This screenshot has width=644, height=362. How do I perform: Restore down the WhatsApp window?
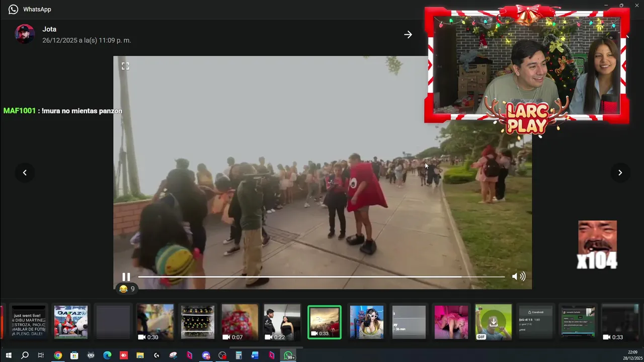[621, 6]
